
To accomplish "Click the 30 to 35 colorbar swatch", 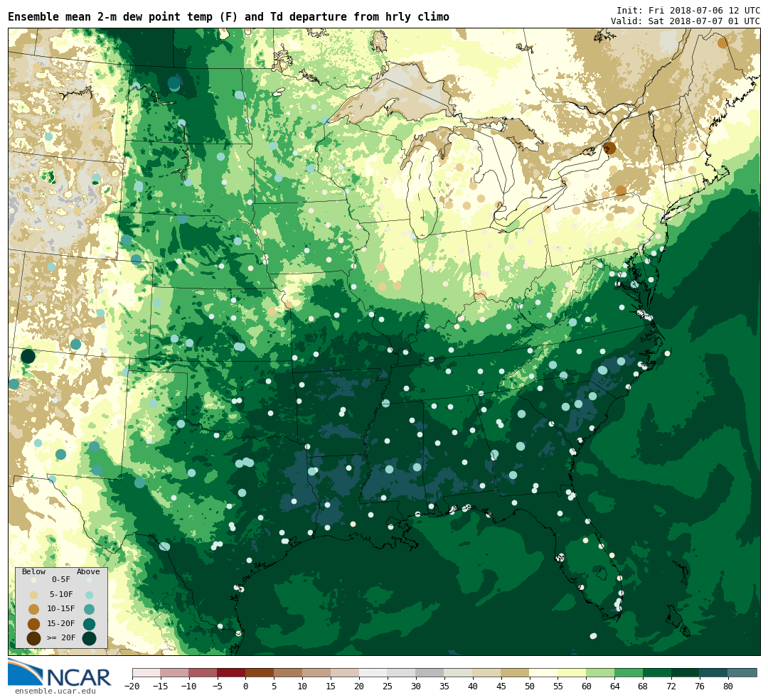I will point(430,672).
